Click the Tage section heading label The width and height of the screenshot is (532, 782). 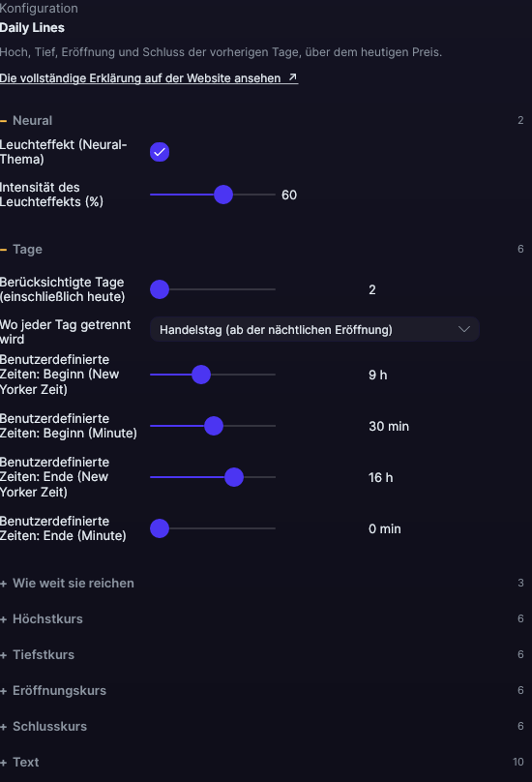[27, 250]
